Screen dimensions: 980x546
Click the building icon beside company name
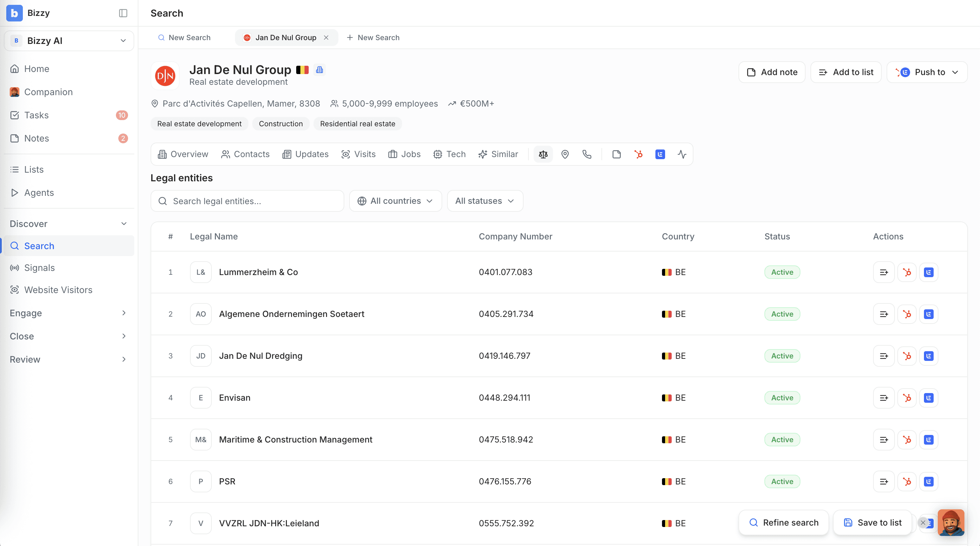(319, 70)
